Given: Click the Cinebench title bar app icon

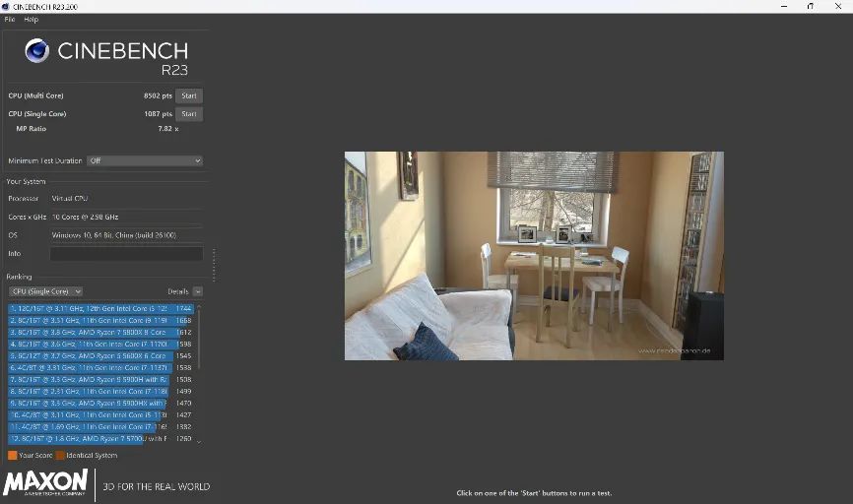Looking at the screenshot, I should pos(6,7).
